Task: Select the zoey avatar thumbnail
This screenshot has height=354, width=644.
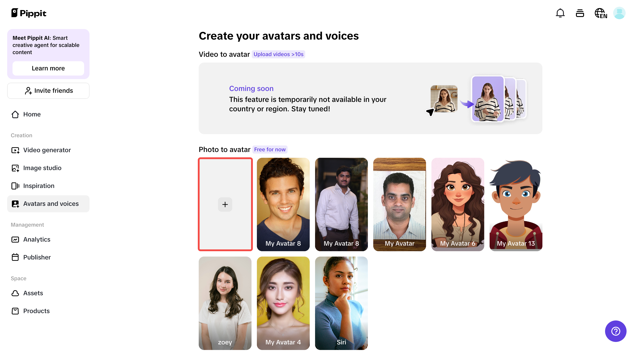Action: (x=225, y=303)
